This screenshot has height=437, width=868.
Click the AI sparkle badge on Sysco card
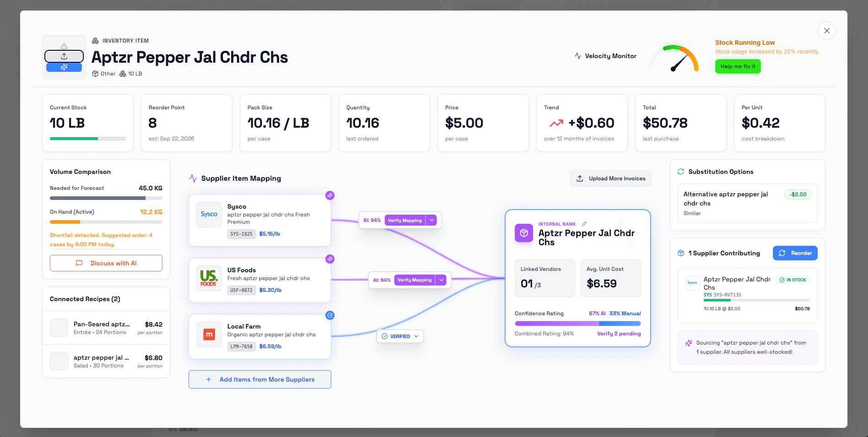click(330, 195)
